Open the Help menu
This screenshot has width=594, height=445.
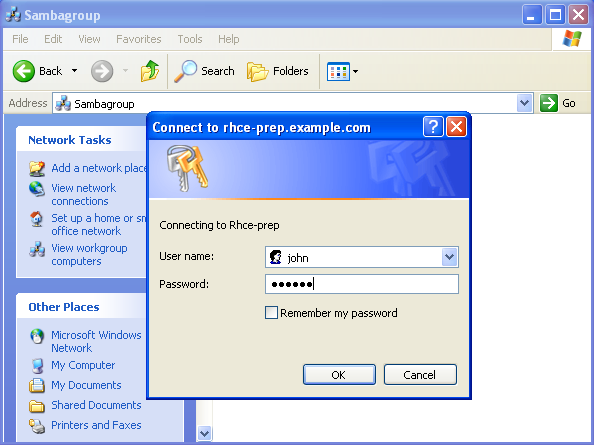(228, 39)
